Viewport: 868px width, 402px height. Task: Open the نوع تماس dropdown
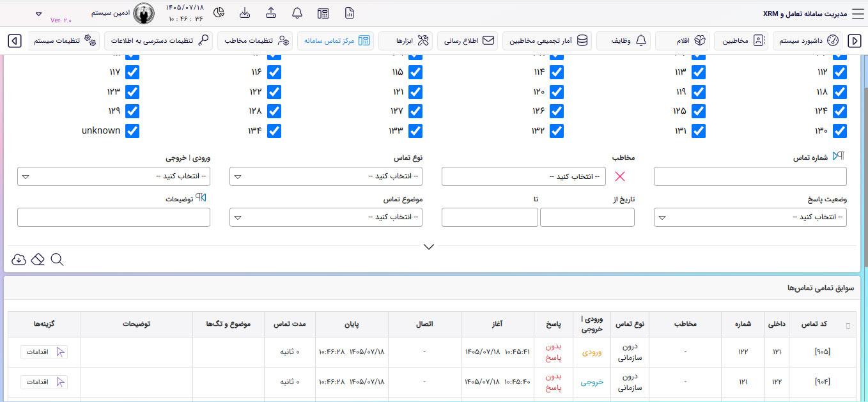(x=326, y=176)
